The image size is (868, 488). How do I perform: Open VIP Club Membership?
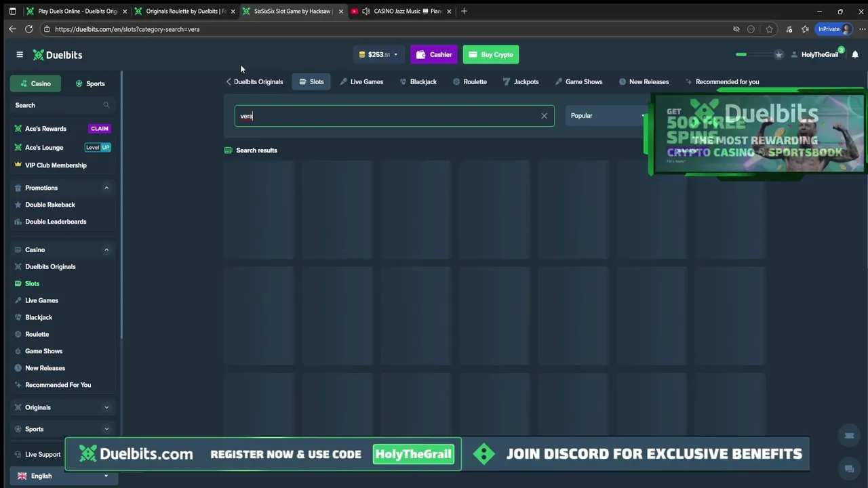click(56, 165)
